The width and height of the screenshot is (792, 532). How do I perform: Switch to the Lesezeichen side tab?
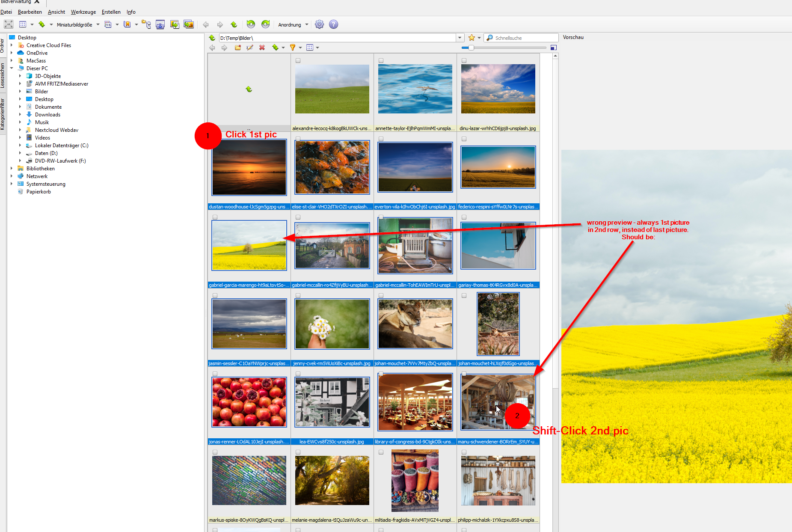3,75
